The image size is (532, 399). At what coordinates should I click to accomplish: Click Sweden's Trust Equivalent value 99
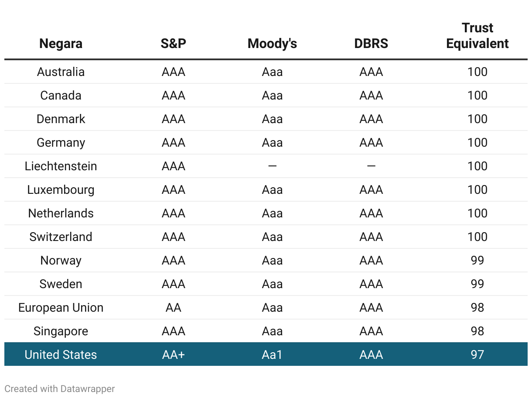point(477,284)
